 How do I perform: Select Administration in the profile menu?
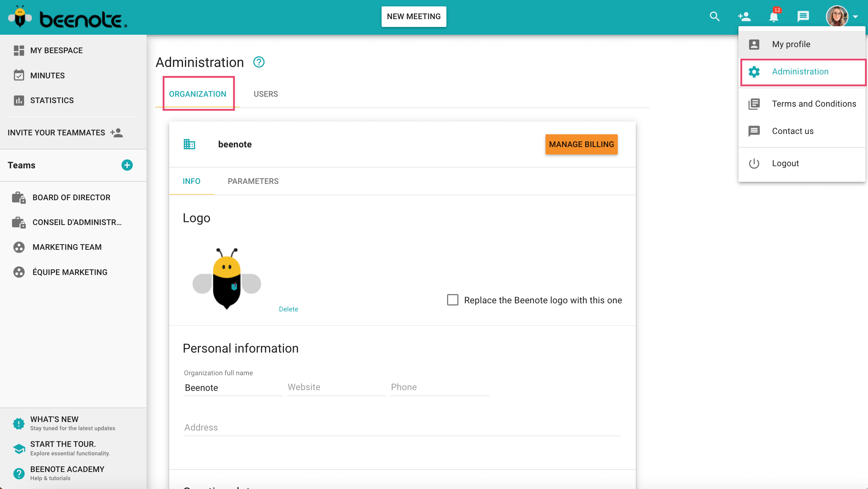[802, 72]
